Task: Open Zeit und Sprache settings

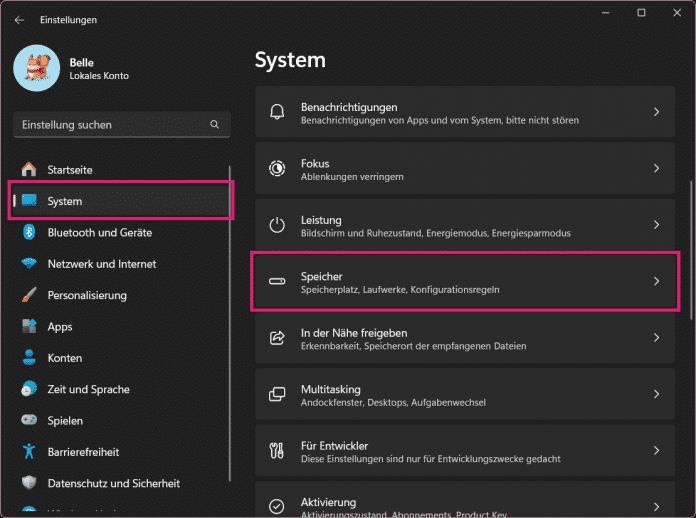Action: point(88,389)
